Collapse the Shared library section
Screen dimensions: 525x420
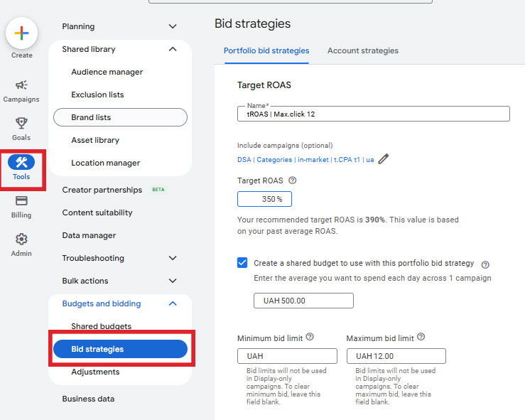[173, 49]
